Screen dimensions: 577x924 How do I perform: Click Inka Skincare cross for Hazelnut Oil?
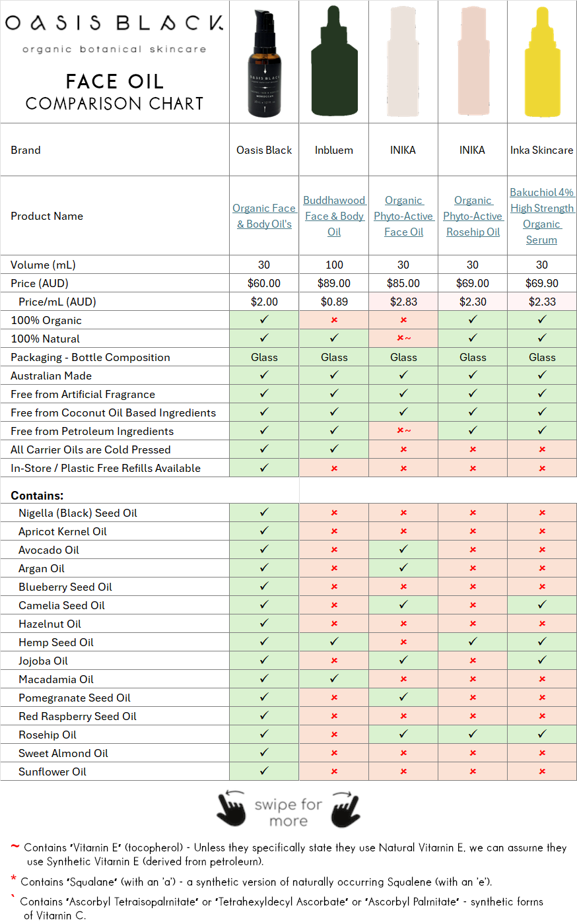[x=542, y=624]
